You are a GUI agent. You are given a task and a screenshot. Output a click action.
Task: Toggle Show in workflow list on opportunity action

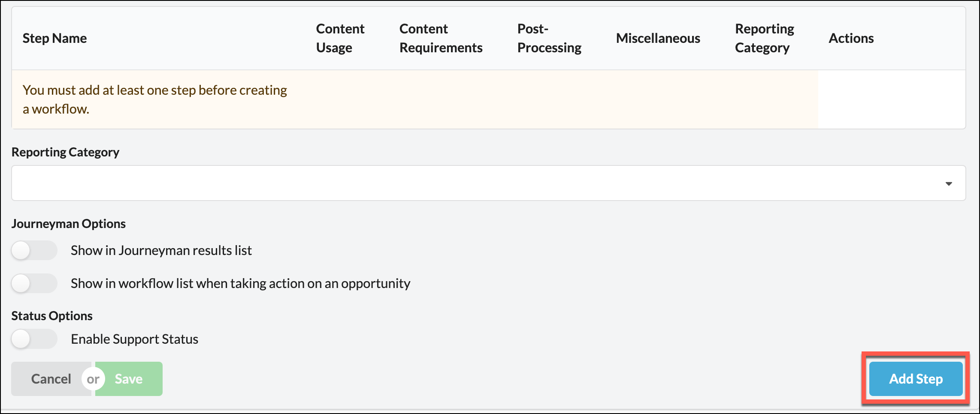(34, 283)
